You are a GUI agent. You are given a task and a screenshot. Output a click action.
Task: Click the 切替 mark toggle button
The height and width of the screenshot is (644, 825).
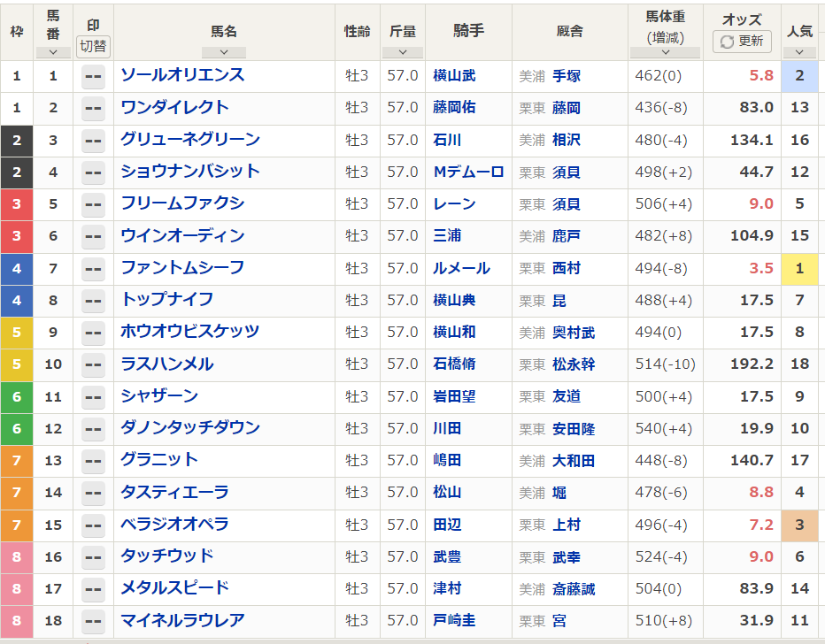(x=93, y=46)
